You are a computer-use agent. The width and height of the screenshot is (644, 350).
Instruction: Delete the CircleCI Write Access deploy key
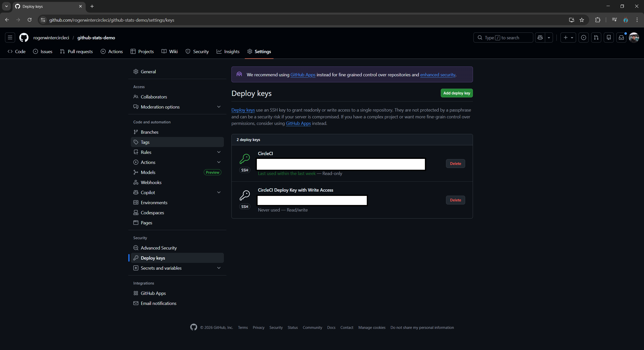[x=455, y=200]
